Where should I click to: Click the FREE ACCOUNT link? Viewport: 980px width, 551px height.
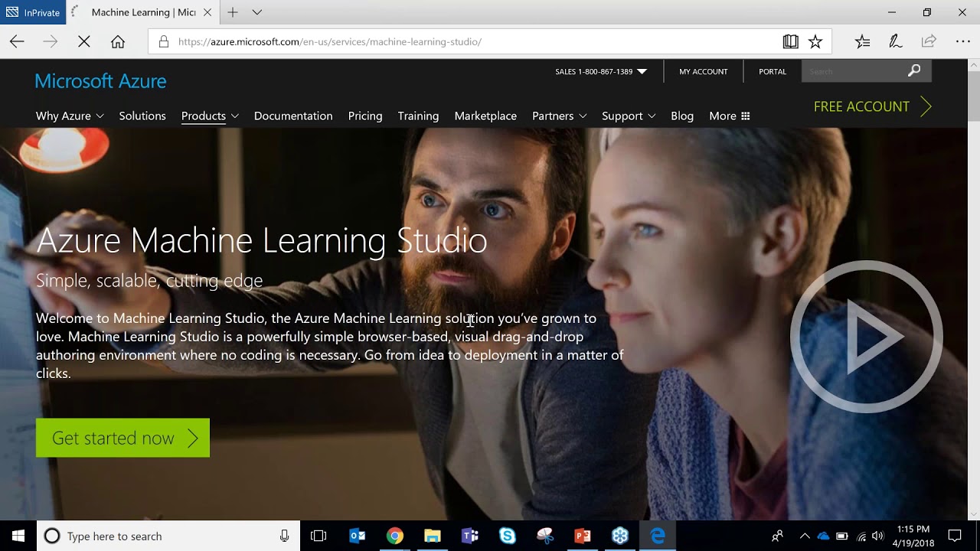click(872, 106)
